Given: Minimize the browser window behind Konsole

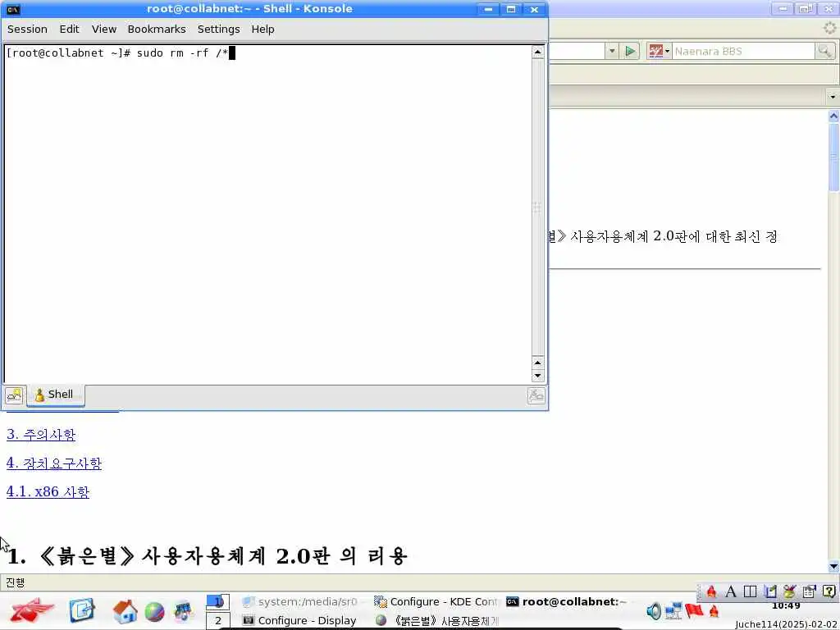Looking at the screenshot, I should (x=783, y=8).
